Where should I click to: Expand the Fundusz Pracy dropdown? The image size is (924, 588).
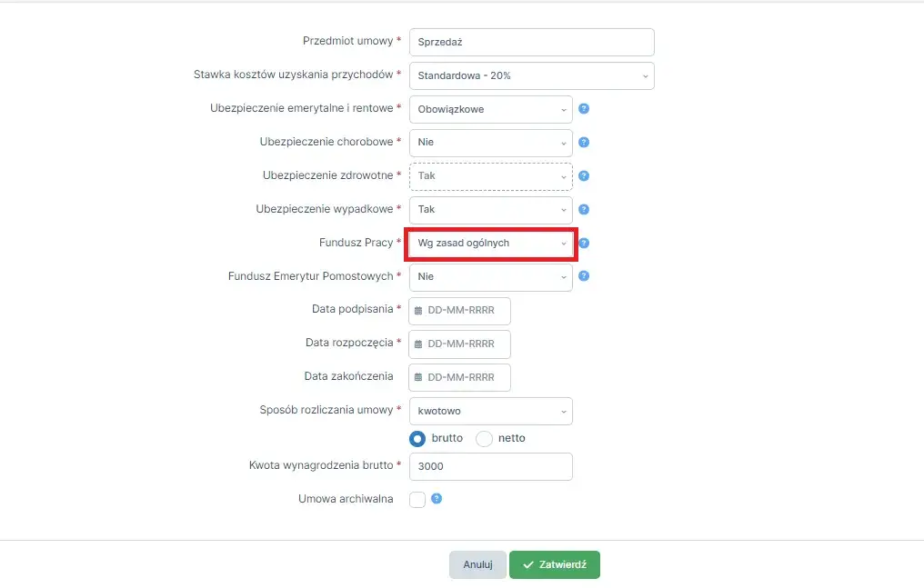click(491, 244)
